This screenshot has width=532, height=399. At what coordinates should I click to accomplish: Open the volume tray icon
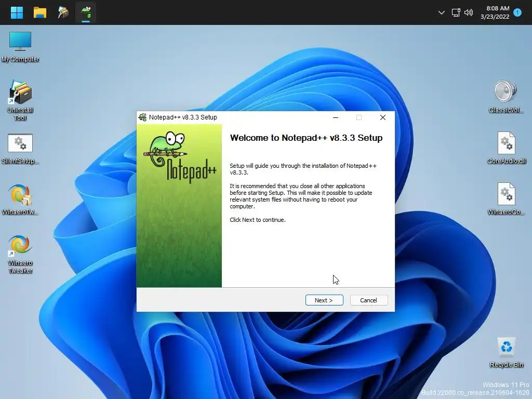[x=469, y=12]
